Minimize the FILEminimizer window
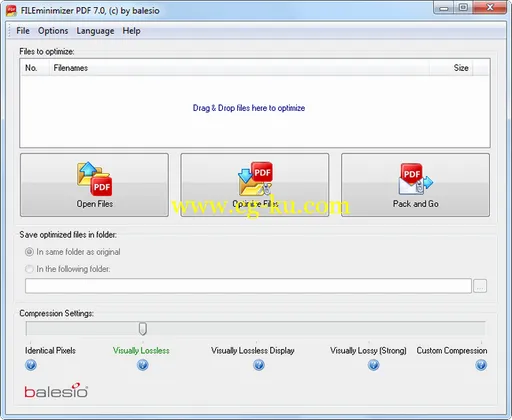The height and width of the screenshot is (420, 512). [444, 8]
